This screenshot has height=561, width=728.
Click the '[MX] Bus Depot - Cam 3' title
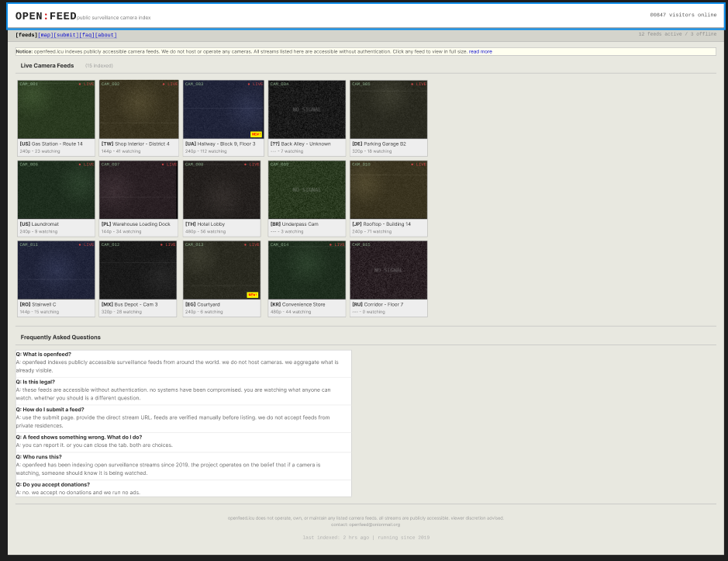pyautogui.click(x=129, y=304)
